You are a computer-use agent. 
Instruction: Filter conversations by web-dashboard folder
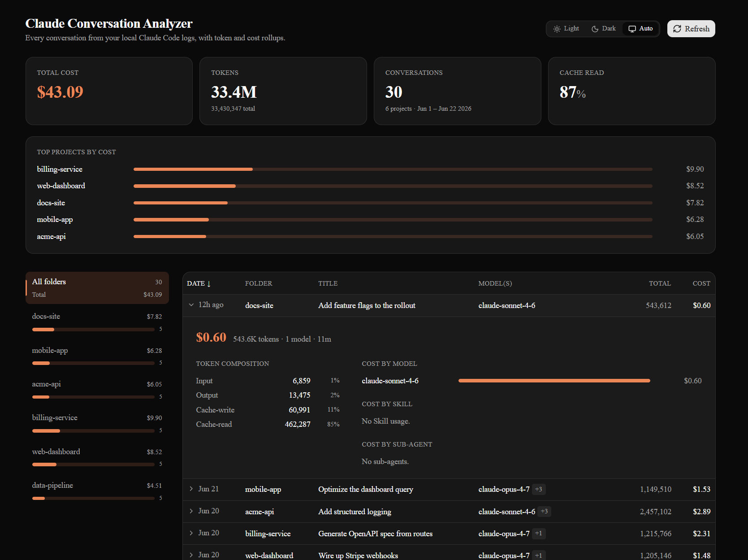click(x=97, y=457)
